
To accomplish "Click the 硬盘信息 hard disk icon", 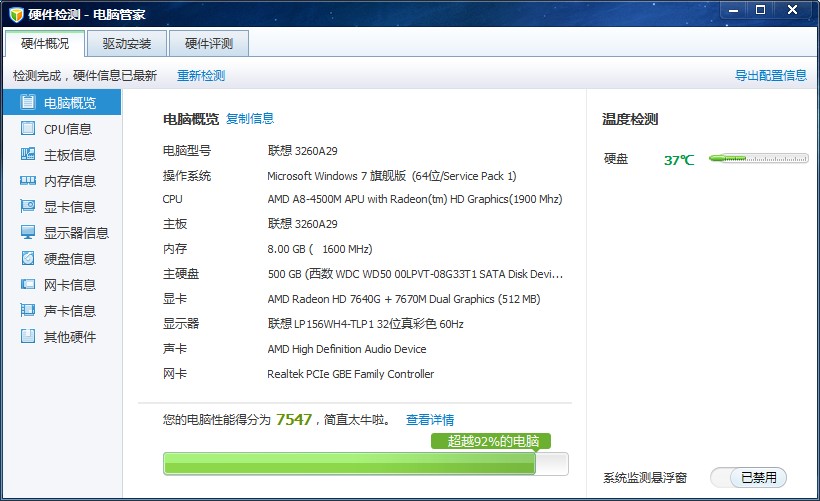I will click(x=28, y=258).
